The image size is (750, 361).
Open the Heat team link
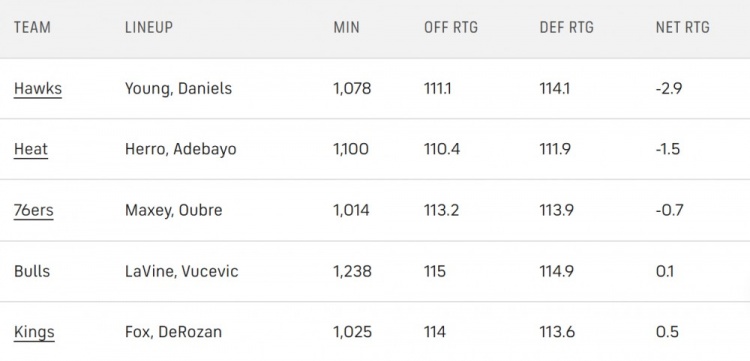coord(31,149)
